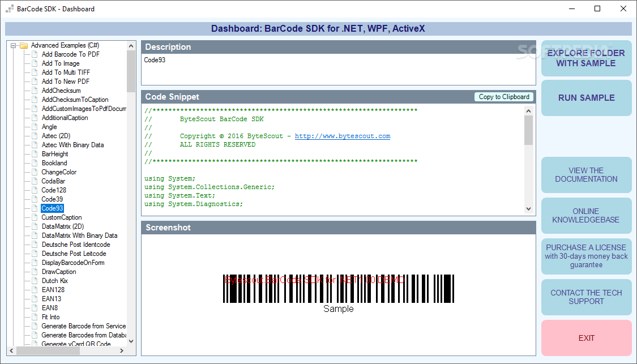
Task: Open View The Documentation
Action: click(x=586, y=175)
